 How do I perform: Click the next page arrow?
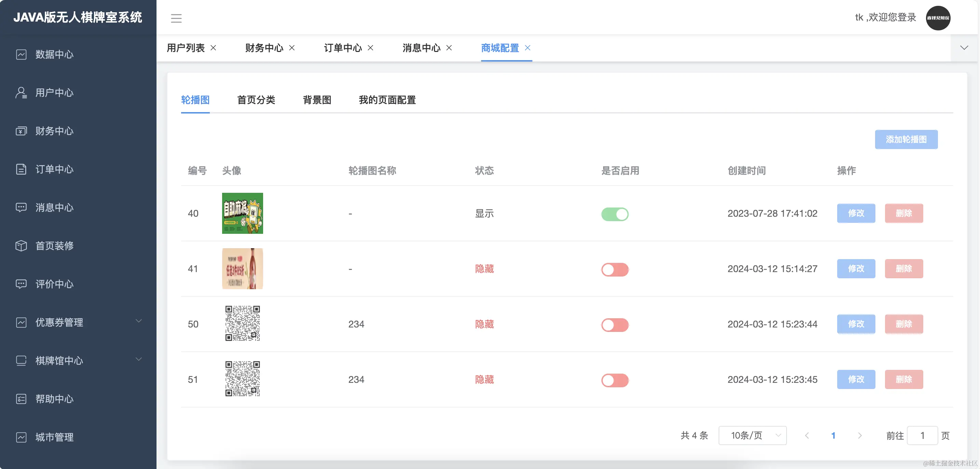pos(860,435)
